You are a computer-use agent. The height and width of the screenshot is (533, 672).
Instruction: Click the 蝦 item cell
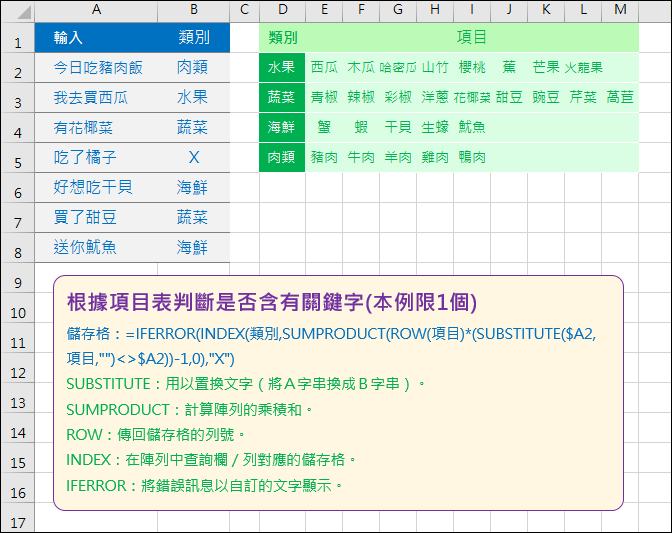click(x=361, y=128)
